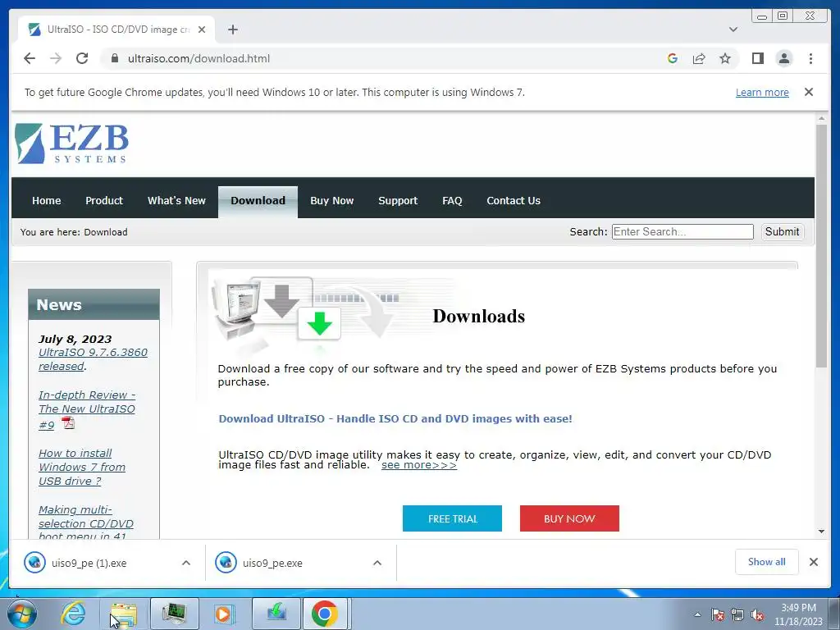Open the downloaded uiso9_pe.exe file
This screenshot has width=840, height=630.
pyautogui.click(x=272, y=563)
